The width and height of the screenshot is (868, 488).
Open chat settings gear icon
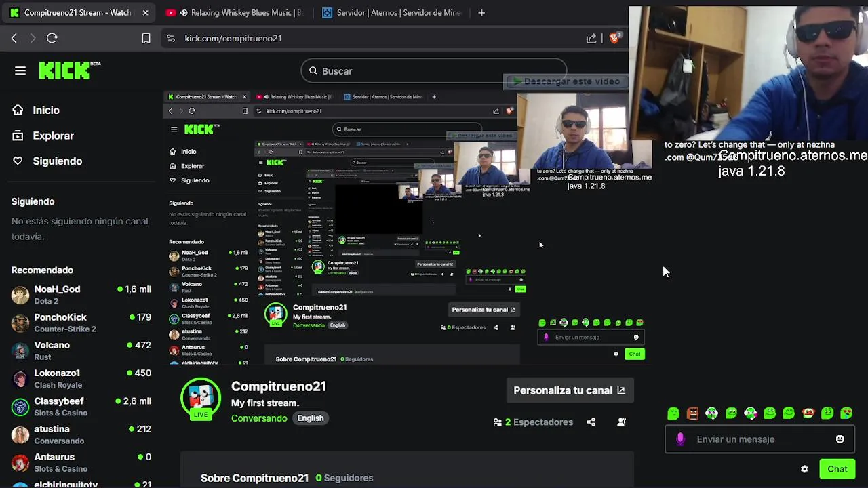click(x=804, y=469)
